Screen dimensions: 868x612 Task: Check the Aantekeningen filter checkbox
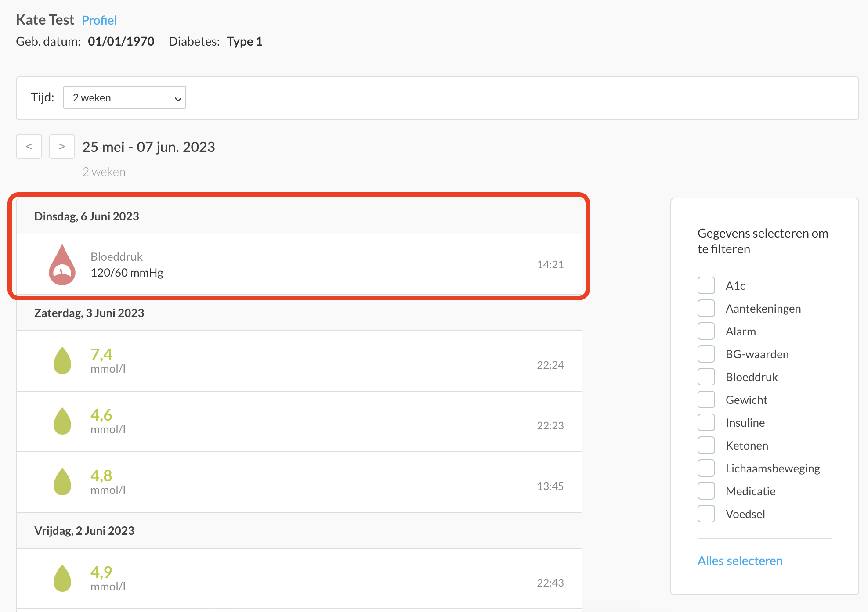click(x=706, y=308)
